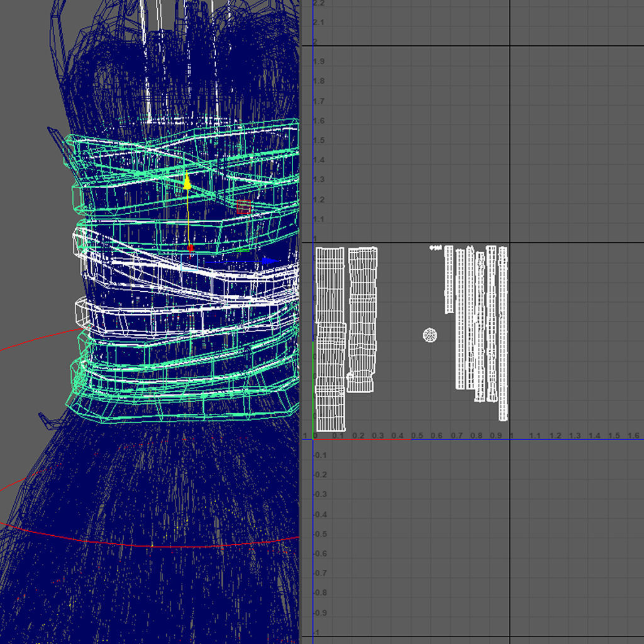The height and width of the screenshot is (644, 644).
Task: Click the '0.6' grid label on U axis
Action: tap(436, 435)
